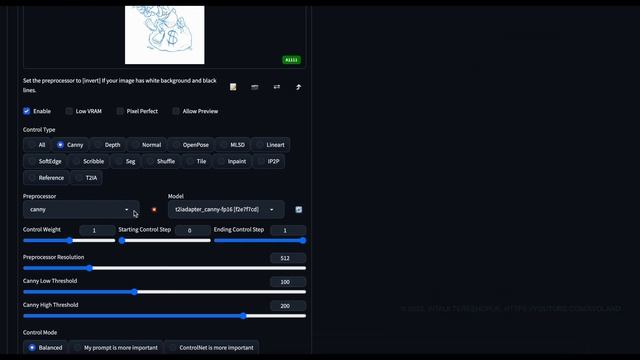The image size is (640, 360).
Task: Adjust Ending Control Step slider
Action: click(x=260, y=241)
